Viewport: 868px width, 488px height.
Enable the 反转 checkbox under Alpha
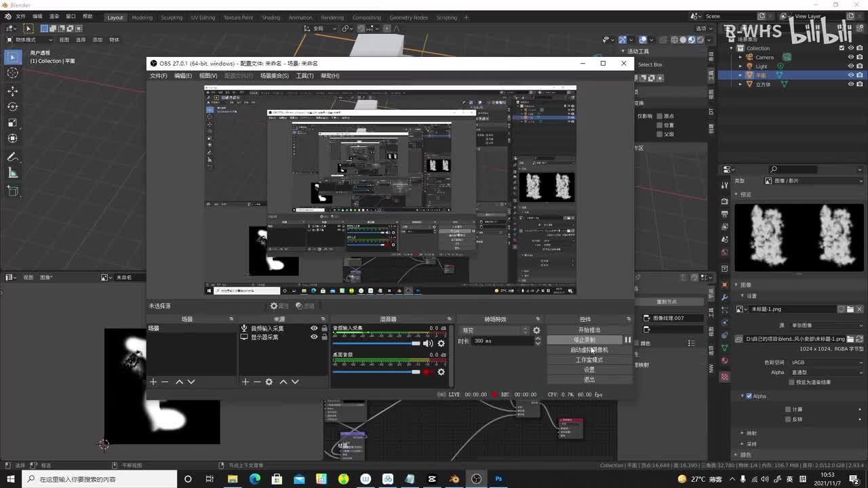[x=788, y=419]
